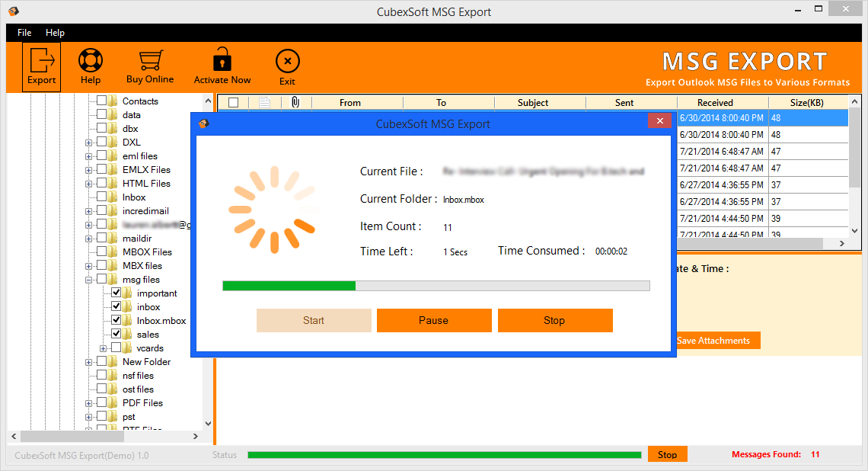This screenshot has width=868, height=471.
Task: Toggle the select-all checkbox in message list header
Action: (234, 103)
